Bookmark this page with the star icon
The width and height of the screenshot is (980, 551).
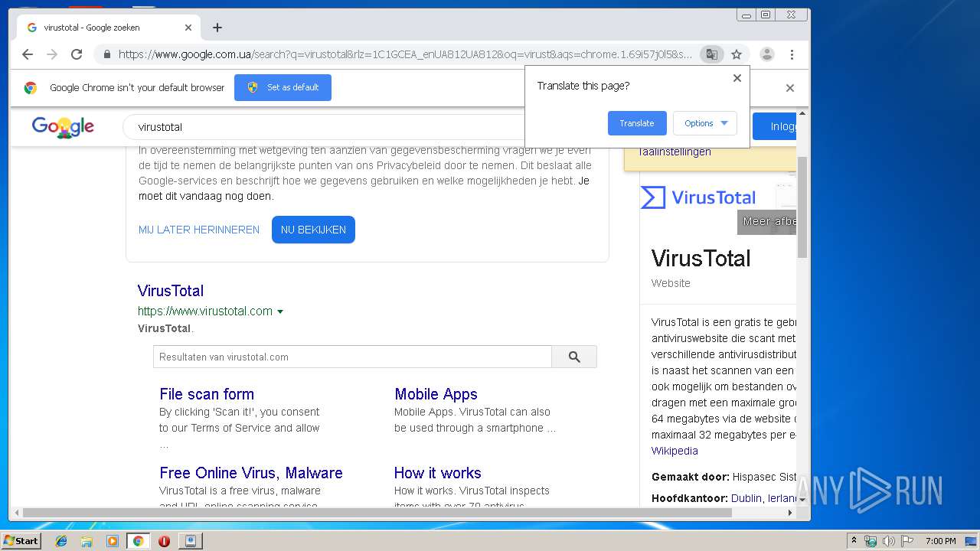point(737,54)
